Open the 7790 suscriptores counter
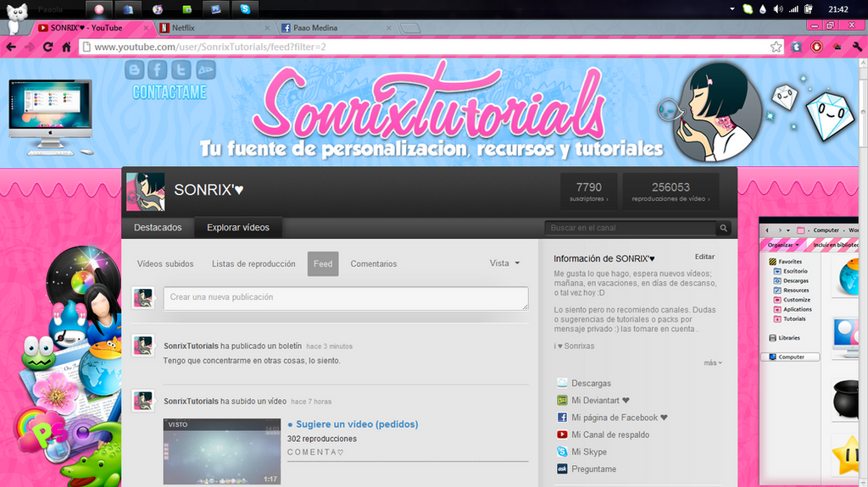Viewport: 868px width, 487px height. [589, 191]
